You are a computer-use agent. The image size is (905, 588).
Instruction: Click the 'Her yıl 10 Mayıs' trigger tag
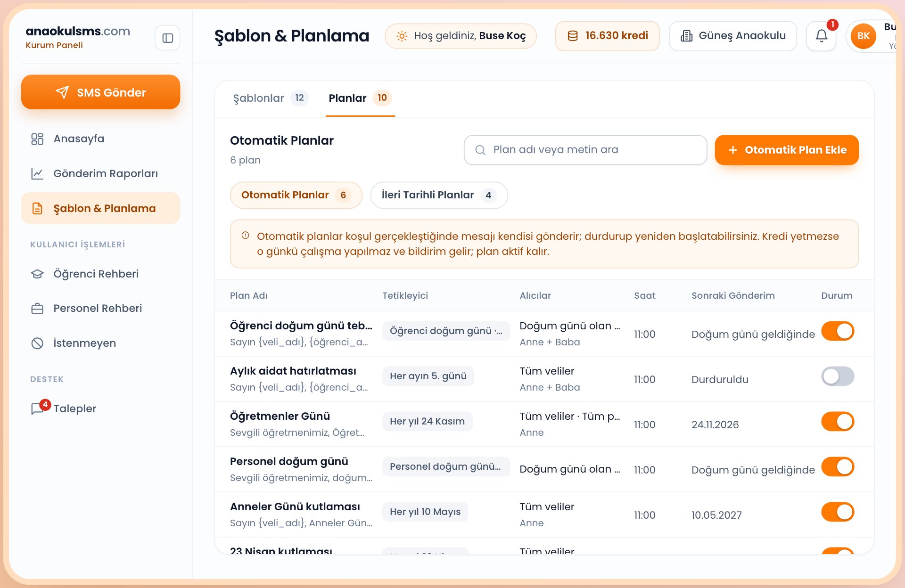(425, 512)
